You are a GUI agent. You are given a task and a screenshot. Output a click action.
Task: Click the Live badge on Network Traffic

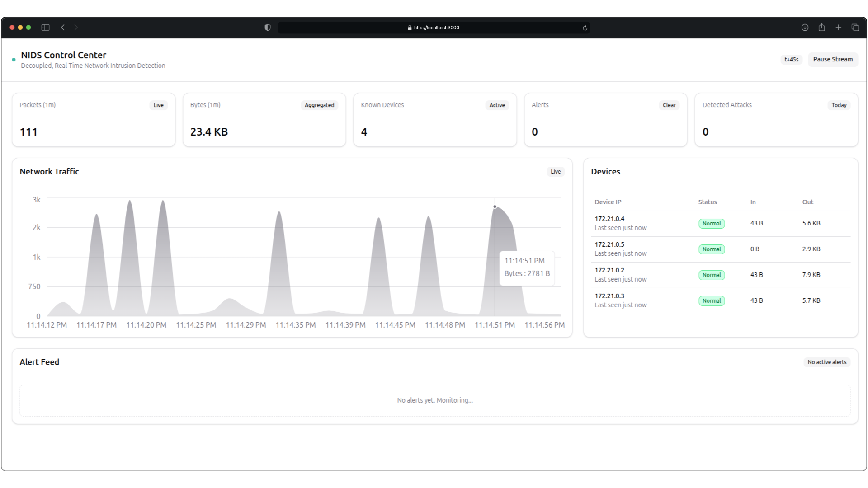(556, 172)
